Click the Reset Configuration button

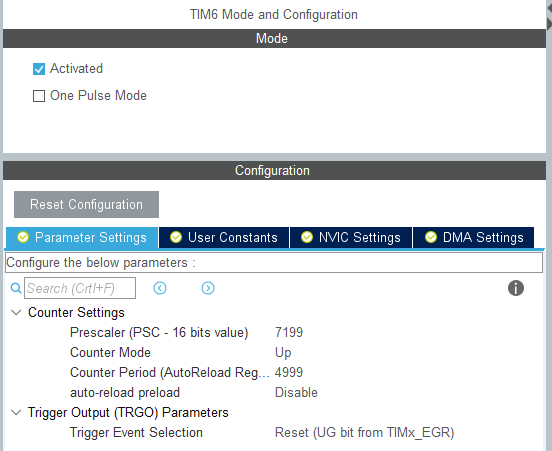click(x=86, y=205)
